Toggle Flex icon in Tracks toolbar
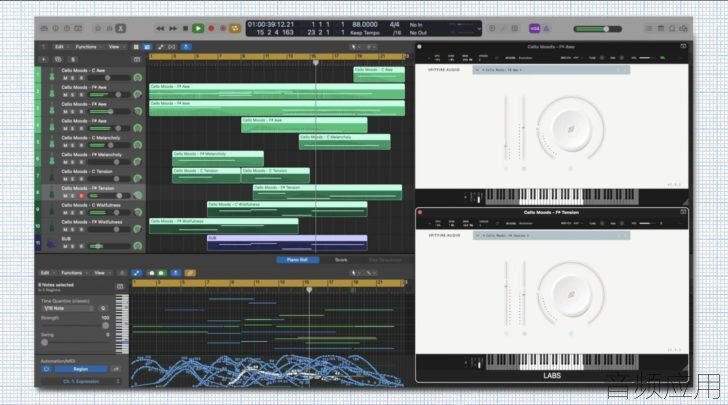This screenshot has height=405, width=728. point(172,47)
